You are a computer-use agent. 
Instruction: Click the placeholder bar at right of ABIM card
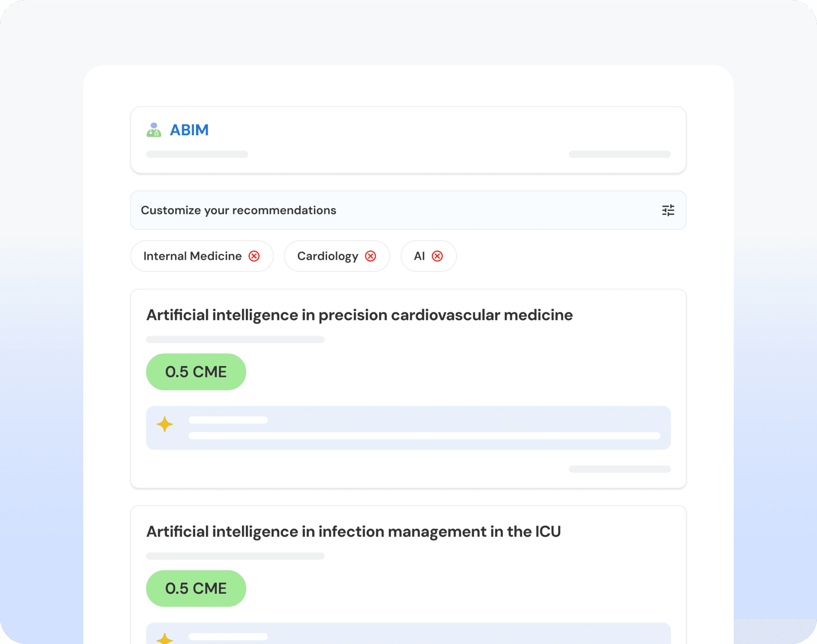[619, 154]
